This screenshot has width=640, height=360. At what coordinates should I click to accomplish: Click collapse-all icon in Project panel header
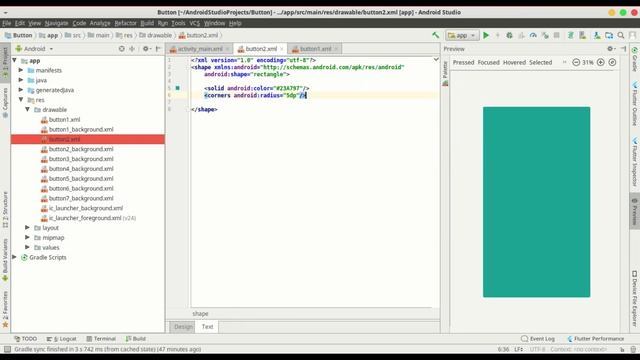tap(132, 49)
